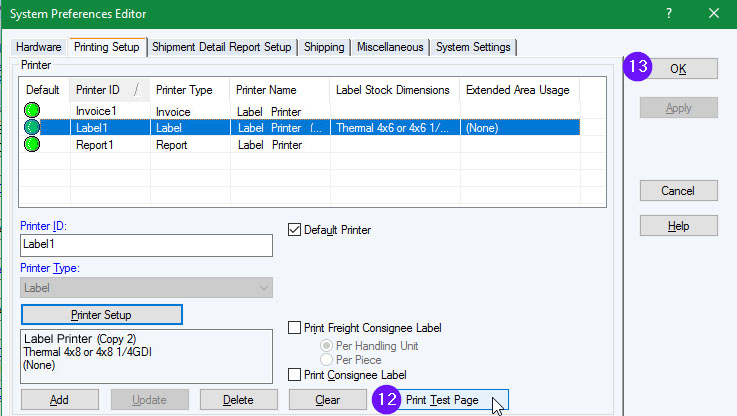Click the Printer Name column header

[x=280, y=90]
